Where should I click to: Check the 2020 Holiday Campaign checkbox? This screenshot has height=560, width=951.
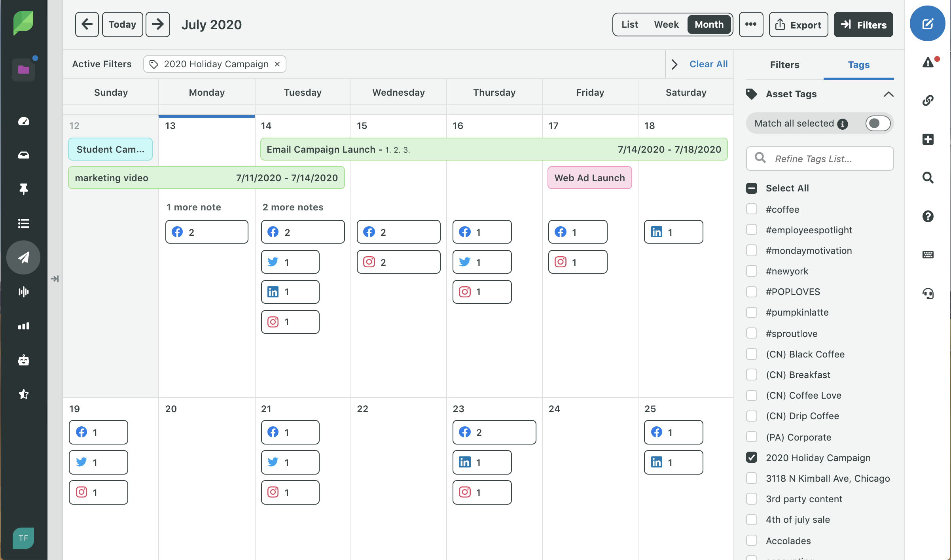[752, 457]
